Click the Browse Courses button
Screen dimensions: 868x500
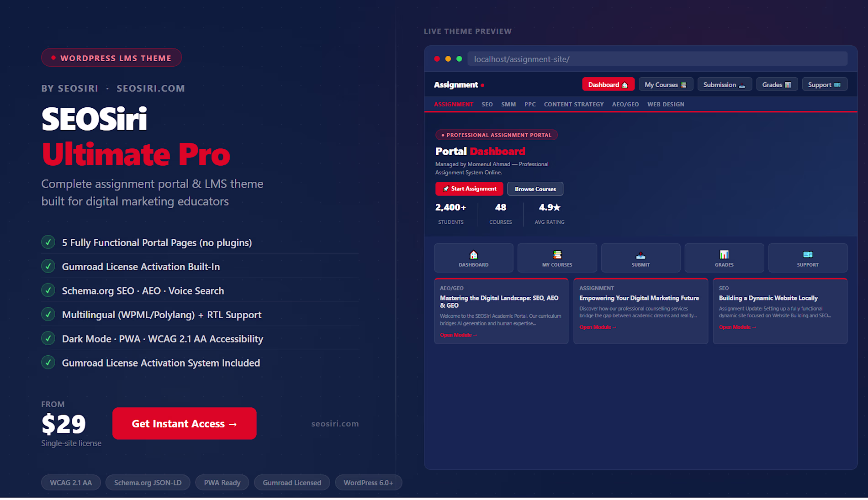(x=535, y=189)
